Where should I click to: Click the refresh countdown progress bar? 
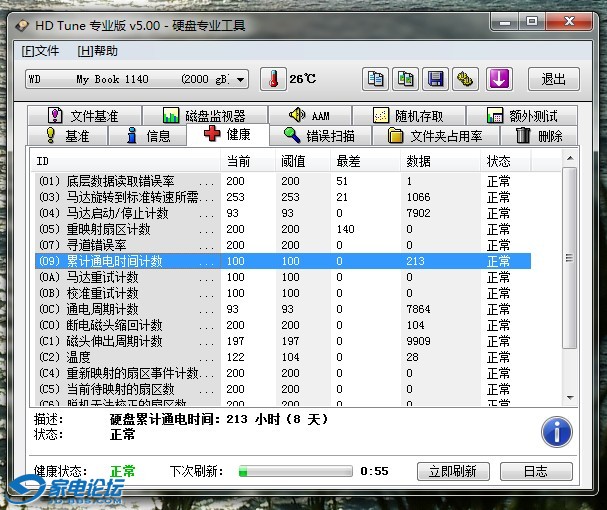tap(296, 471)
